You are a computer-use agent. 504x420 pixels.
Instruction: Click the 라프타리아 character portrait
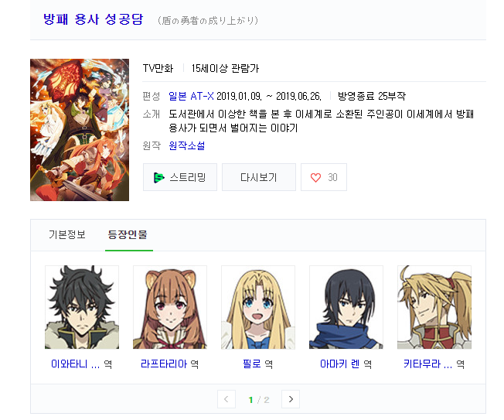tap(170, 307)
